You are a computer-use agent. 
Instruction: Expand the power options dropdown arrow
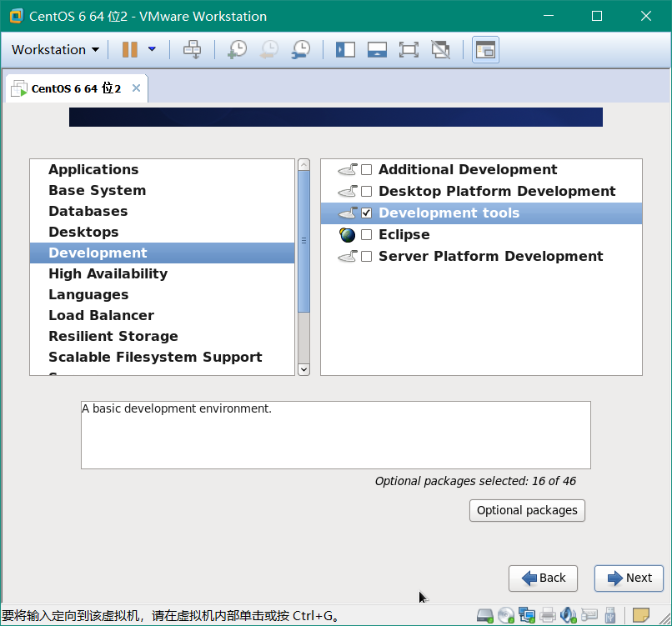[152, 50]
